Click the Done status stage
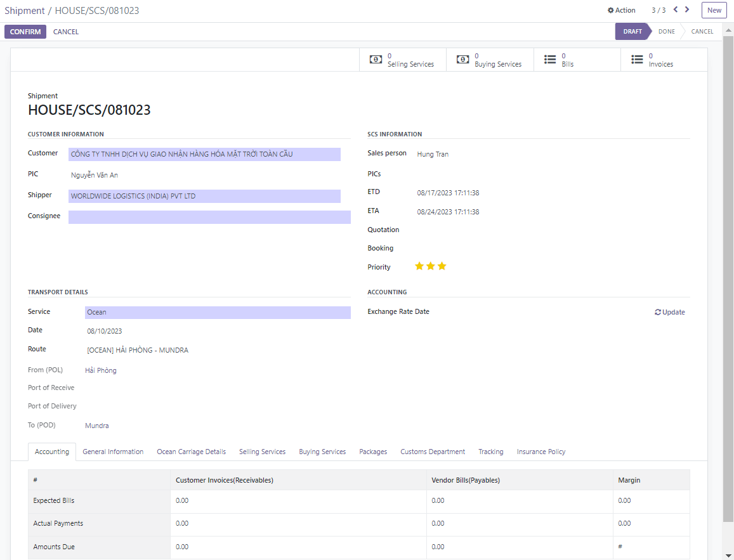This screenshot has height=560, width=734. (666, 32)
